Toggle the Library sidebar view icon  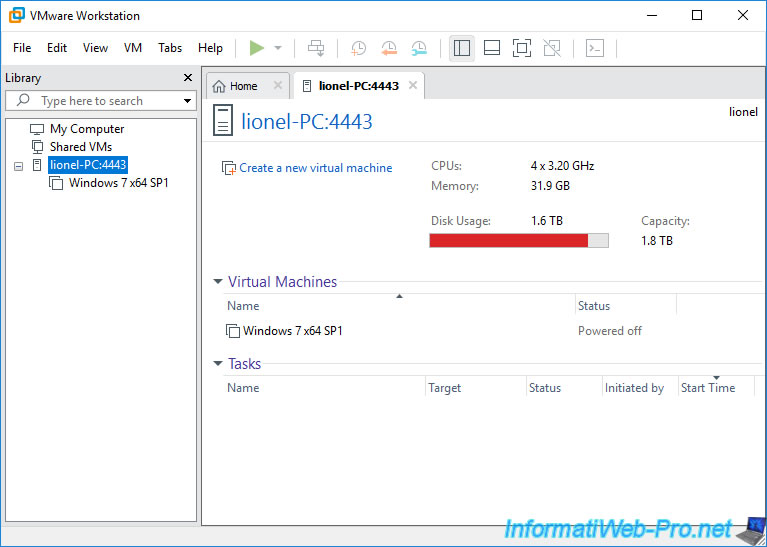pos(462,48)
